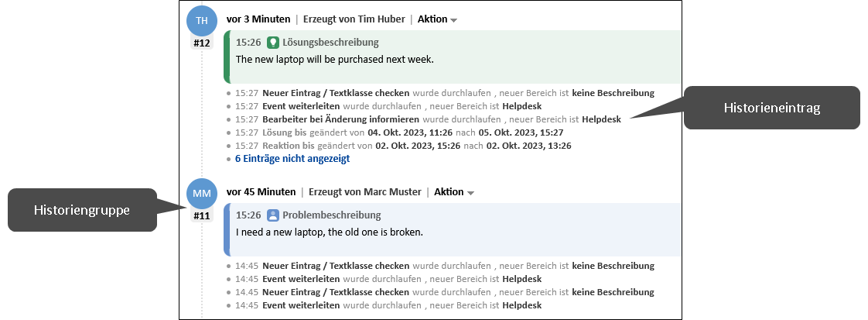Screen dimensions: 868x320
Task: Click the 'Bearbeiter bei Änderung informieren' entry
Action: pyautogui.click(x=340, y=119)
